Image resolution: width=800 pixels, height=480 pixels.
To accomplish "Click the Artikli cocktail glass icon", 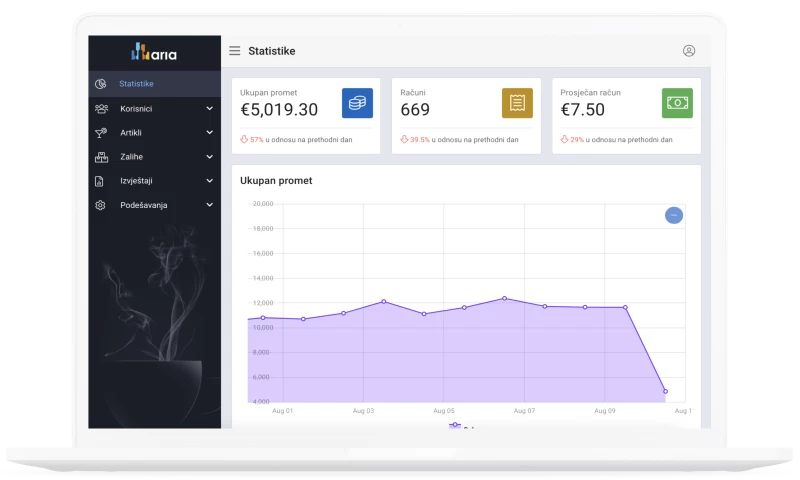I will [101, 133].
